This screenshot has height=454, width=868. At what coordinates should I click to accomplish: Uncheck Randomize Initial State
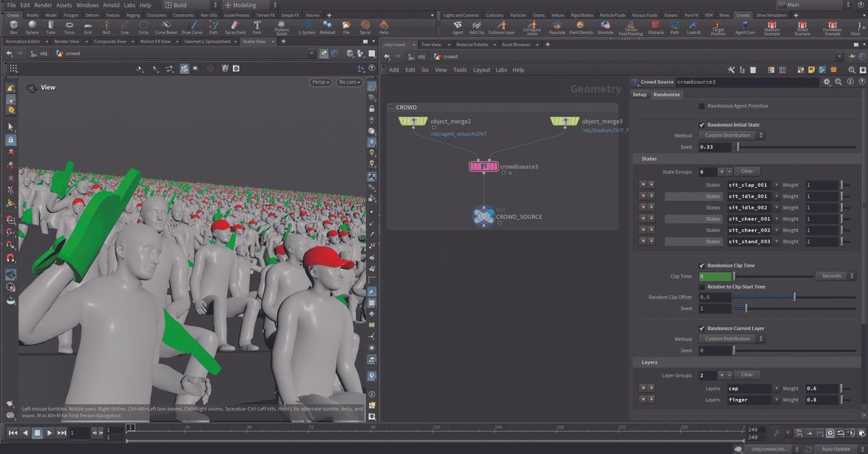click(x=702, y=124)
